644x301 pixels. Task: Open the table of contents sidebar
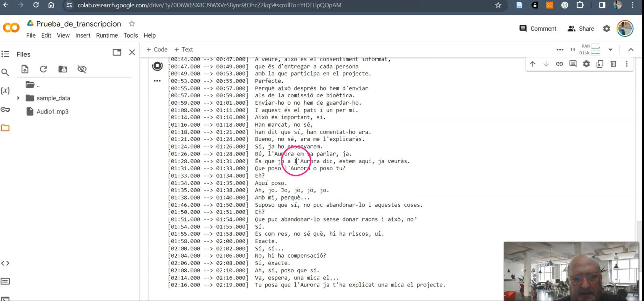click(x=5, y=54)
